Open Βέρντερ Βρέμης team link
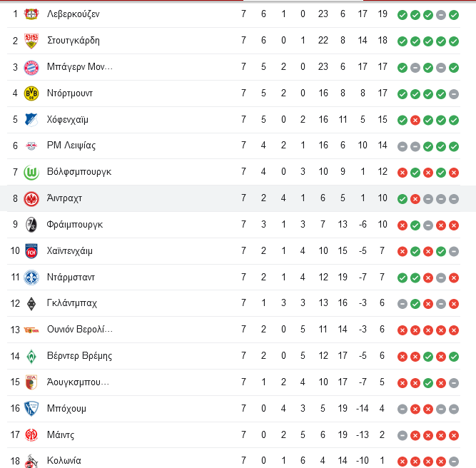The height and width of the screenshot is (468, 476). coord(79,356)
